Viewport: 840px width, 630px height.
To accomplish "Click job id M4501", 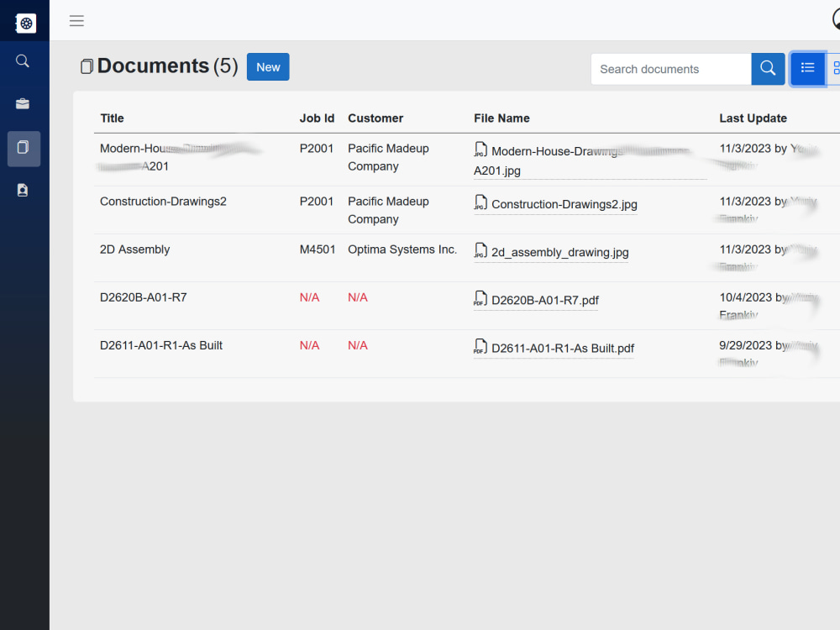I will (318, 249).
